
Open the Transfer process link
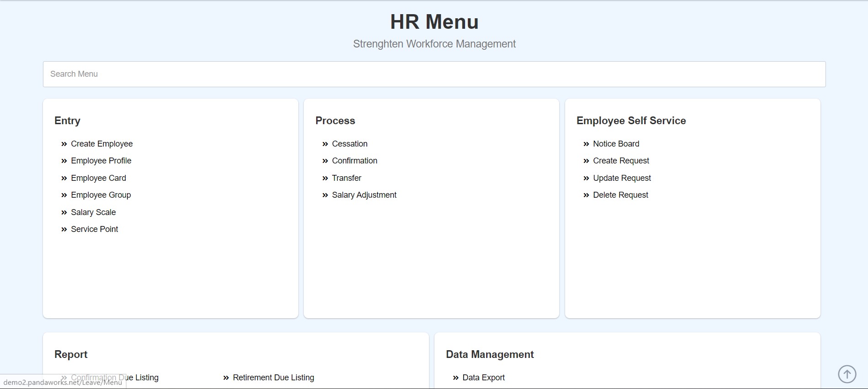coord(346,178)
